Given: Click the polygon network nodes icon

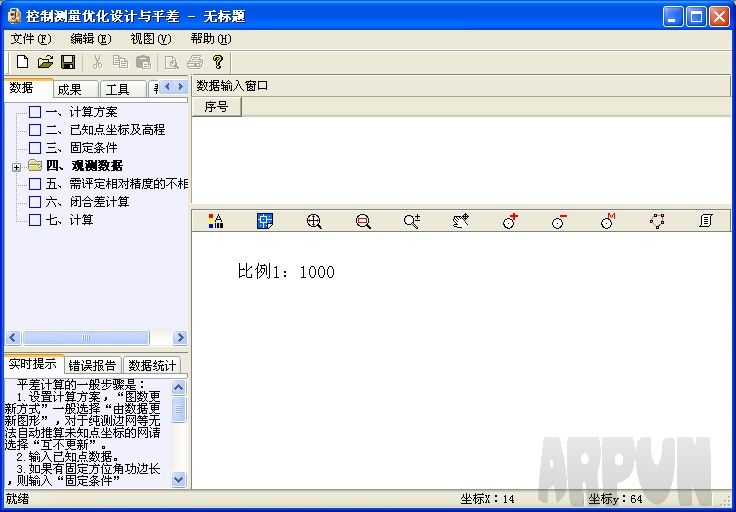Looking at the screenshot, I should [657, 221].
